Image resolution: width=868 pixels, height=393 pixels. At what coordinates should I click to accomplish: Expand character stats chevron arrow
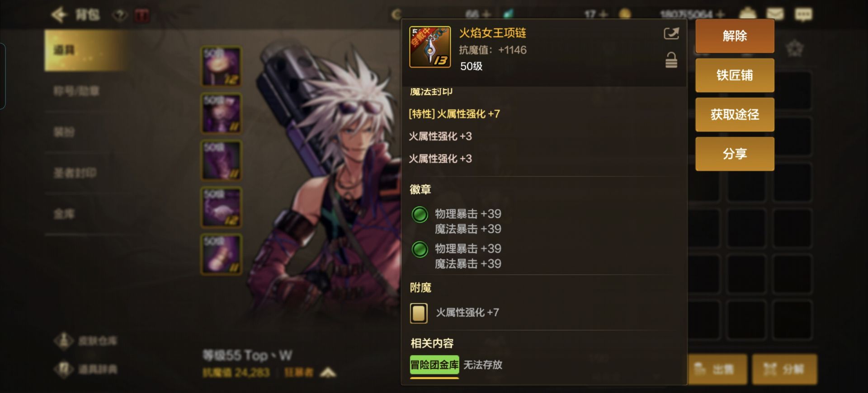tap(328, 372)
